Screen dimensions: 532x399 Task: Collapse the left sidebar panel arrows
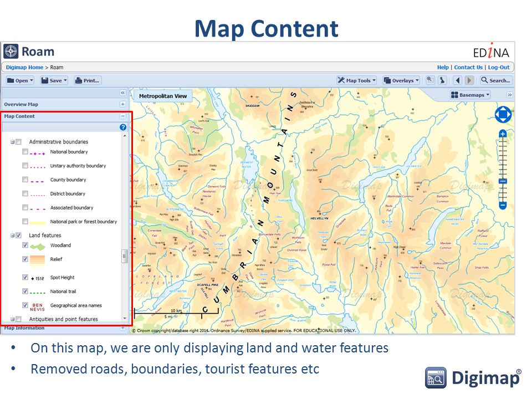pos(123,93)
